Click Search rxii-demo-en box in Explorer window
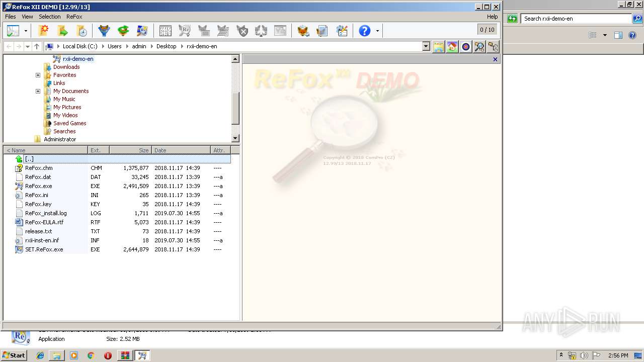 click(x=576, y=19)
